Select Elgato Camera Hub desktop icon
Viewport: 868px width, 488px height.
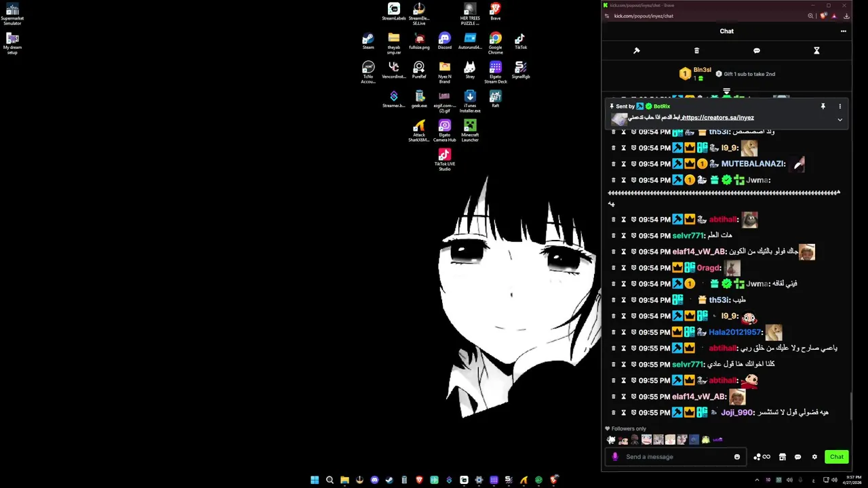point(444,131)
